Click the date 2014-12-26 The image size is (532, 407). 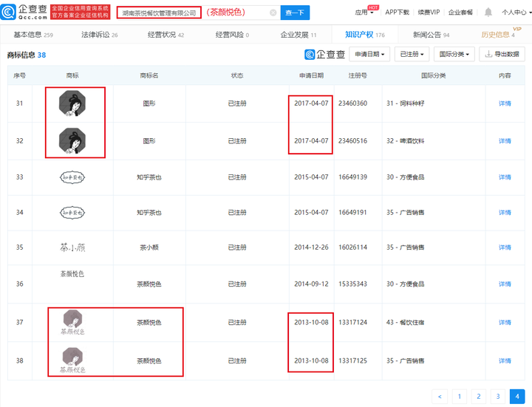[x=311, y=247]
